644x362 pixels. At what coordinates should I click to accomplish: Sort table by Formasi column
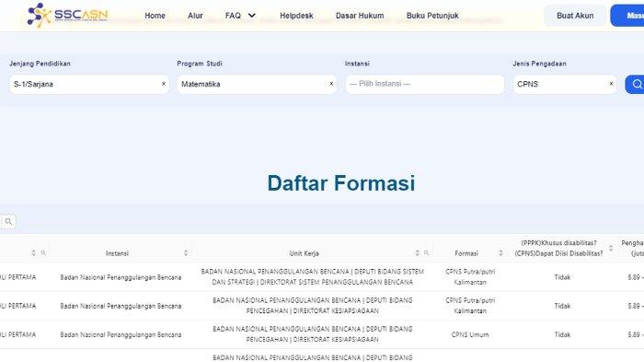500,253
